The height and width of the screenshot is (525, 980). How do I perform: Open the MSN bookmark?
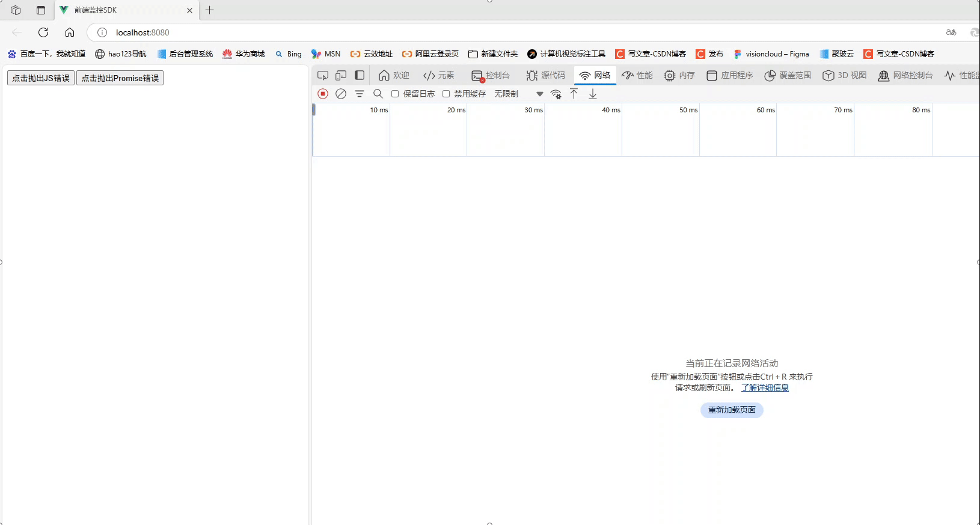326,54
